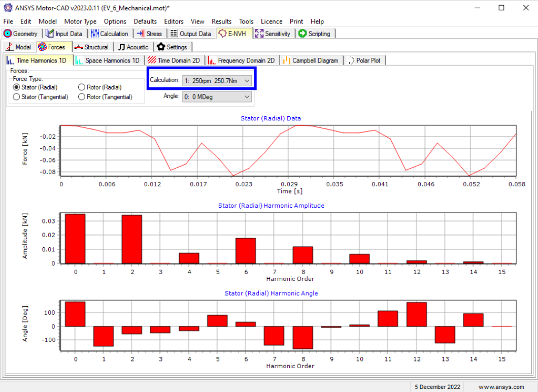Click harmonic order 2 amplitude bar

132,239
